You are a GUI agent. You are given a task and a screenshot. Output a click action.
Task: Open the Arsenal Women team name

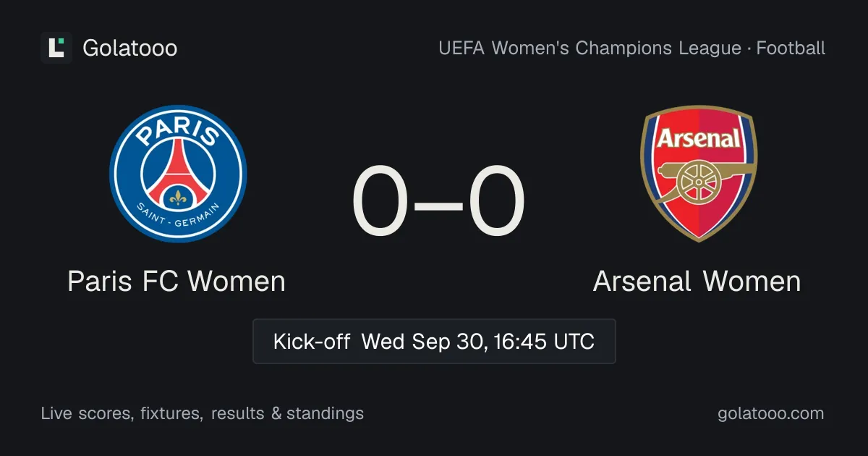pos(697,282)
